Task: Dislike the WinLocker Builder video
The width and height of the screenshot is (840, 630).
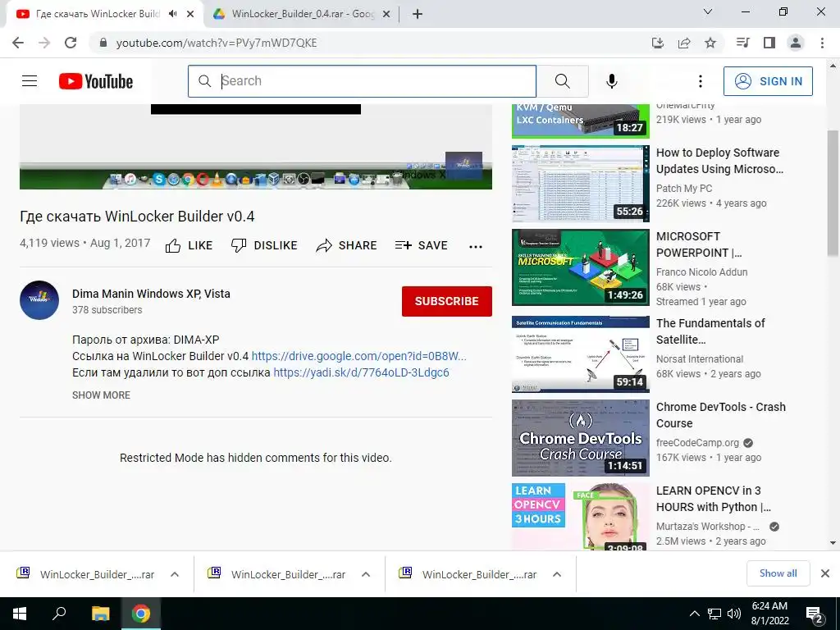Action: (264, 245)
